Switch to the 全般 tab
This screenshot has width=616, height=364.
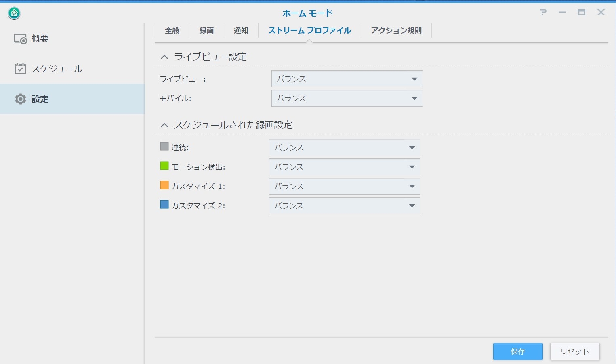[172, 30]
